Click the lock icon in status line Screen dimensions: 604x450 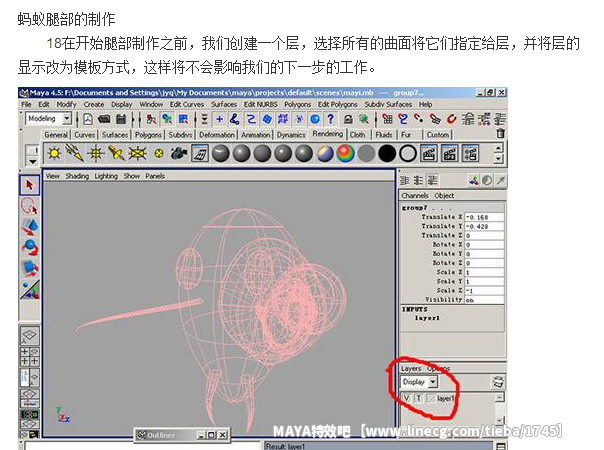point(348,119)
